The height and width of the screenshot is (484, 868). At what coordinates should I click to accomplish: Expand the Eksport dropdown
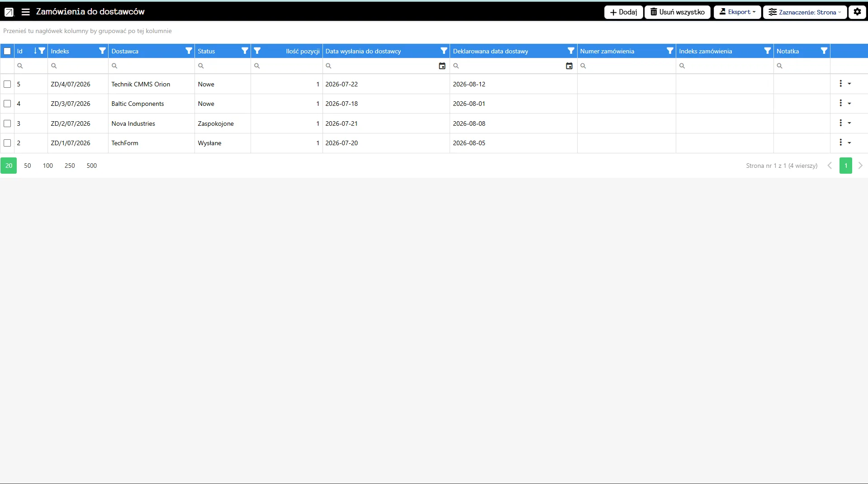[x=737, y=12]
